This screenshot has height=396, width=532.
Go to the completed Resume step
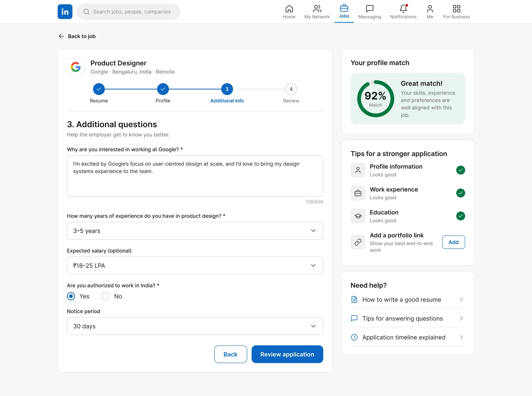[99, 89]
